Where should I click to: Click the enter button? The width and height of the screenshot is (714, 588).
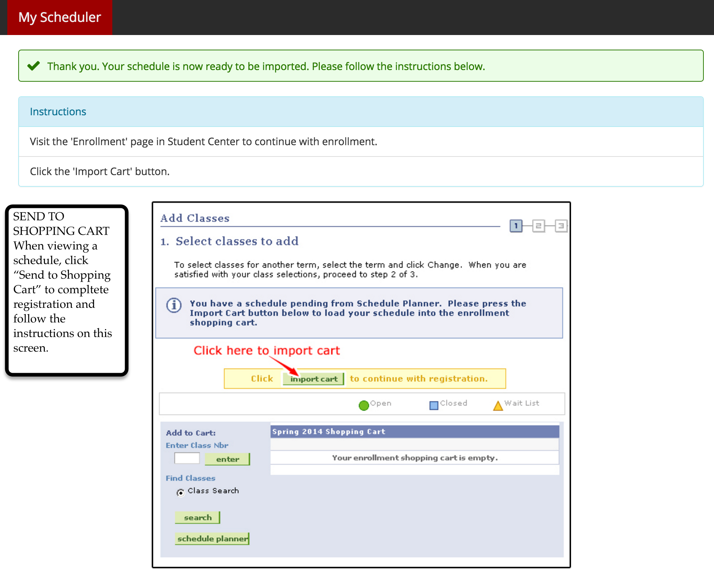coord(227,459)
